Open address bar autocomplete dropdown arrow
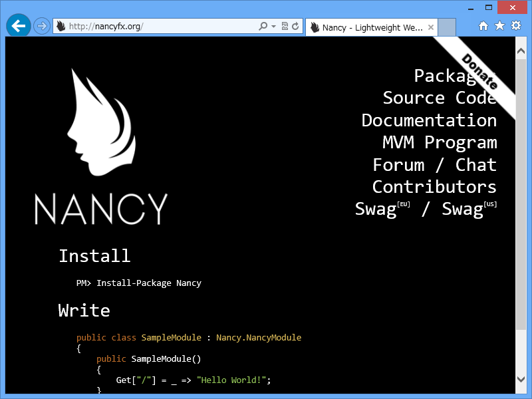Screen dimensions: 532x399 pyautogui.click(x=273, y=26)
